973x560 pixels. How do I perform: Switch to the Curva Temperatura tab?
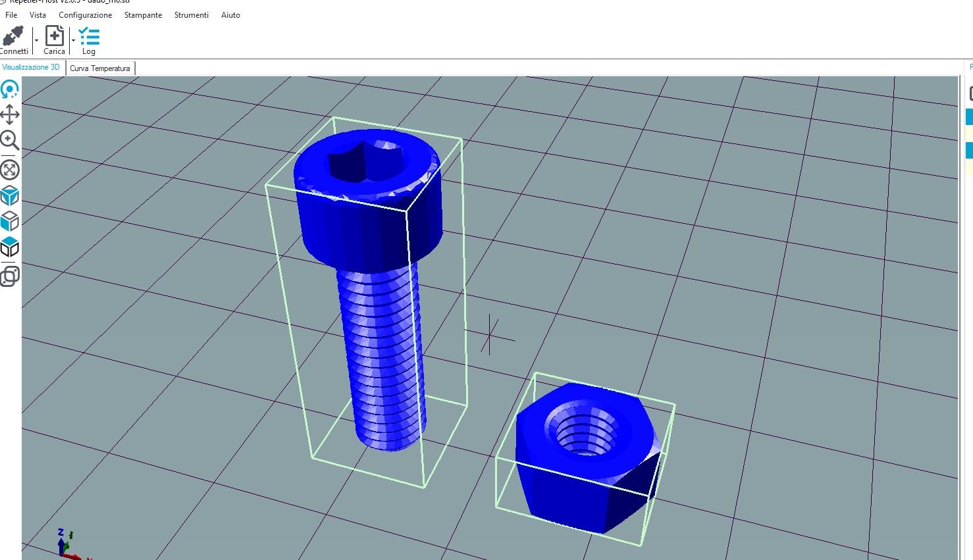point(100,68)
